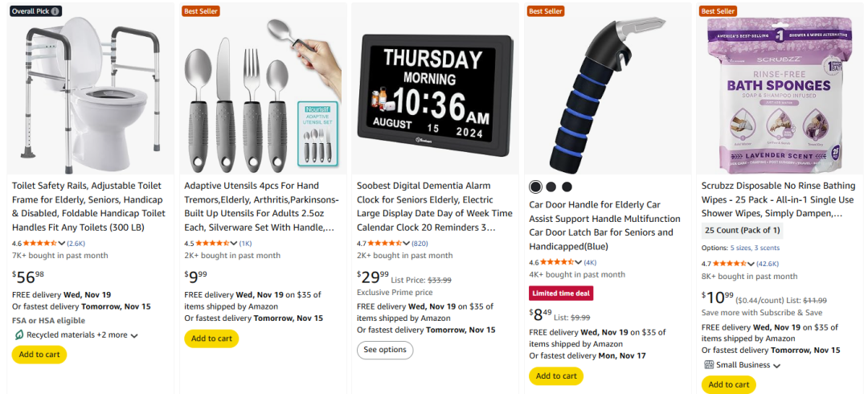
Task: Expand the Small Business dropdown
Action: click(x=776, y=365)
